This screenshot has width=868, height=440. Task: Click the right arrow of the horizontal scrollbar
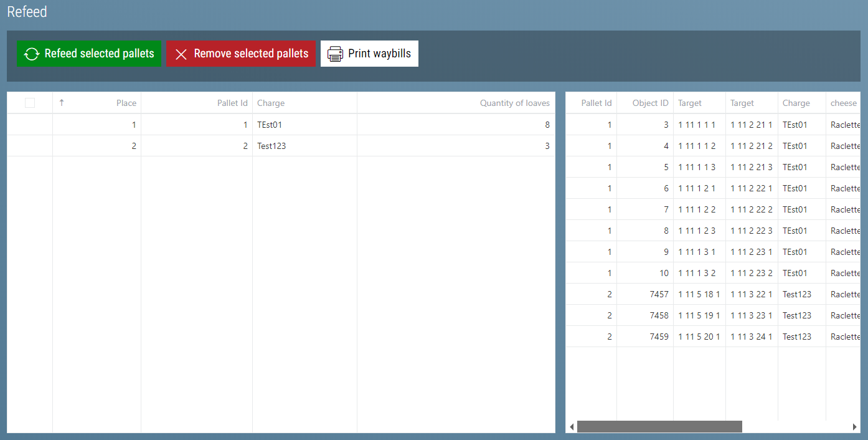click(x=854, y=427)
